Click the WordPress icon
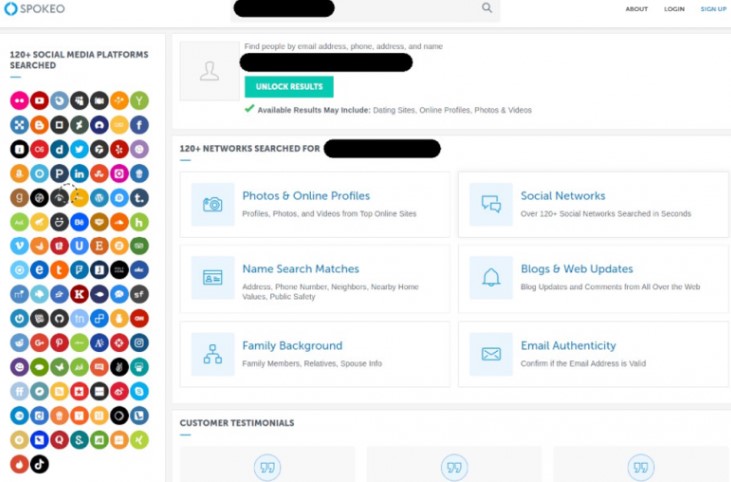Screen dimensions: 731x482 click(99, 198)
